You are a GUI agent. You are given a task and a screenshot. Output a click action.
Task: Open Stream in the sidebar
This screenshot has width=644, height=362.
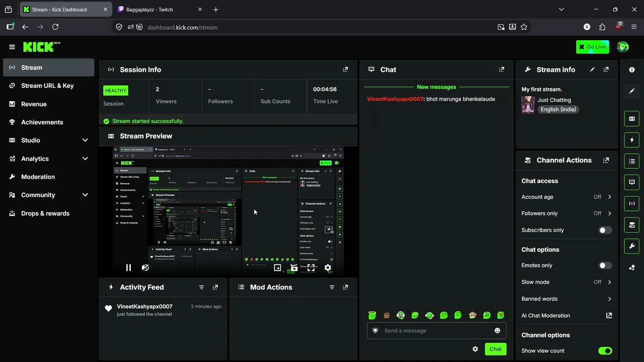(49, 67)
